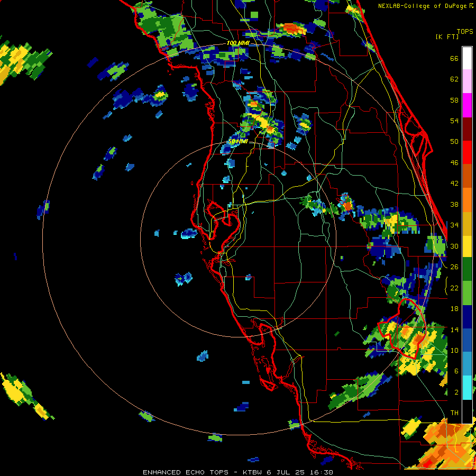The width and height of the screenshot is (476, 476).
Task: Click the 14 legend value
Action: coord(454,329)
